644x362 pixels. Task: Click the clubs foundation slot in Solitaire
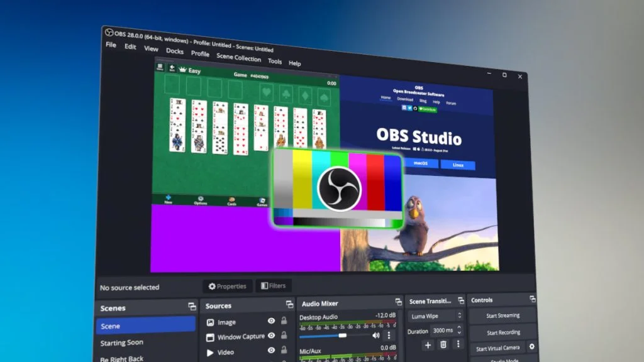pyautogui.click(x=286, y=94)
